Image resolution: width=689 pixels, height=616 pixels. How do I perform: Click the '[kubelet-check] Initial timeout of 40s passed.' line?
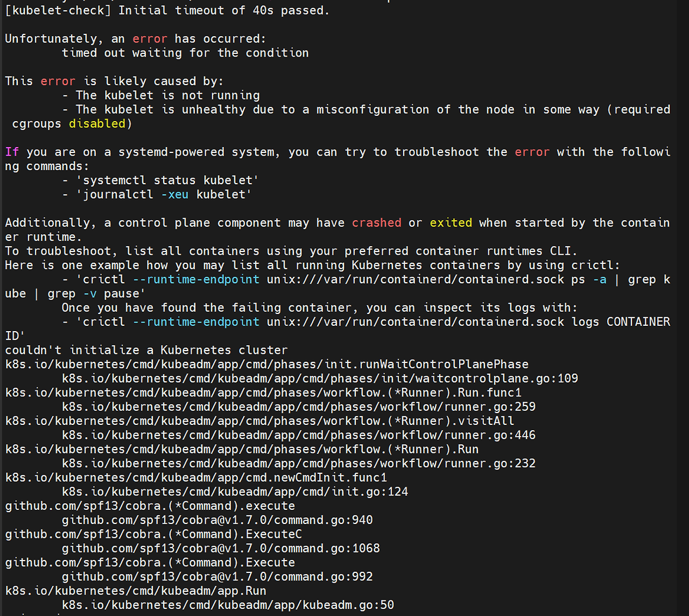pyautogui.click(x=167, y=10)
